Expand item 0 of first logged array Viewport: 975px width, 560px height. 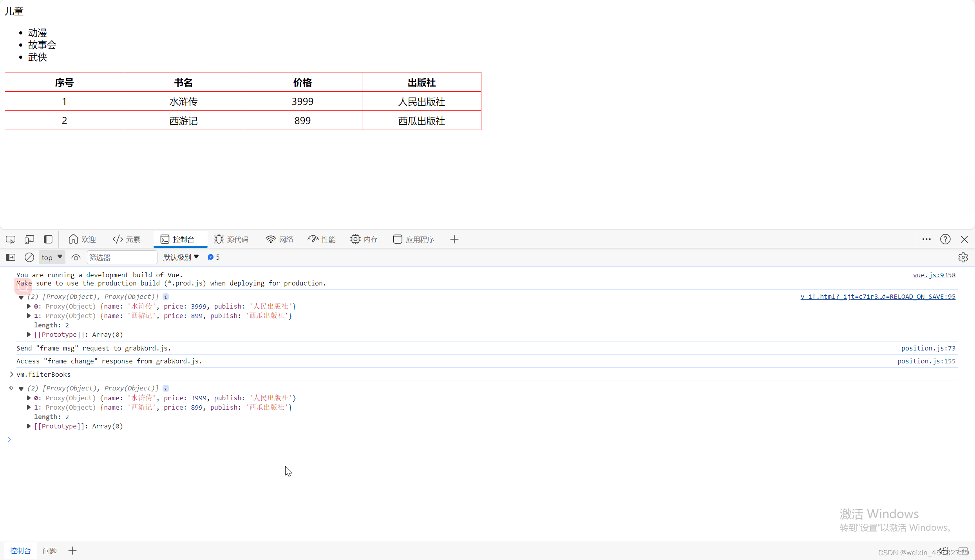pyautogui.click(x=29, y=306)
